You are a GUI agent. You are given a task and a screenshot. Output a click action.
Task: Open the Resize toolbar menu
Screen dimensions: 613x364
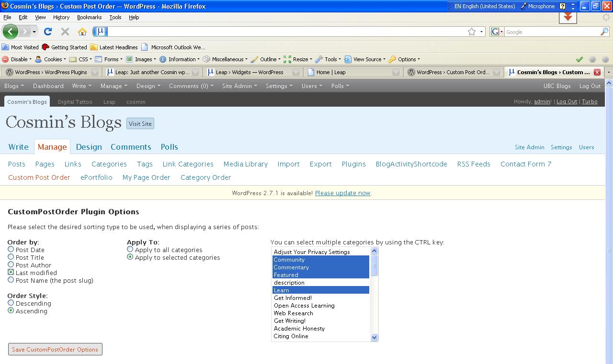(298, 59)
